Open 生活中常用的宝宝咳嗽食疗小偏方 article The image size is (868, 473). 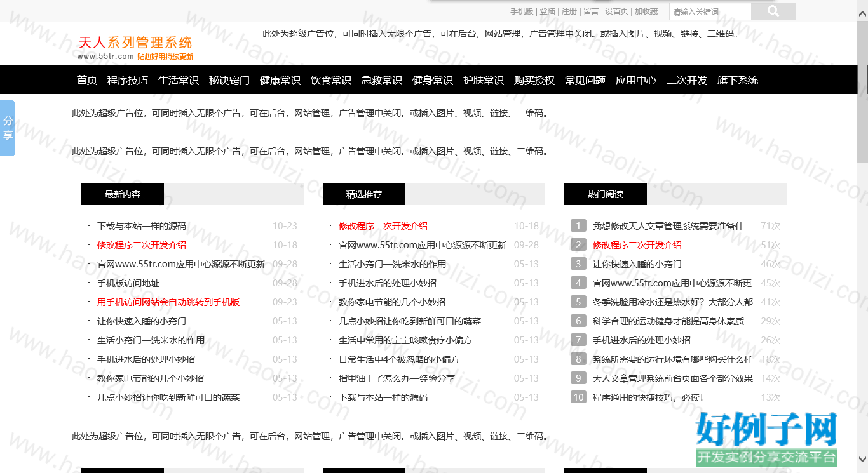click(x=405, y=340)
